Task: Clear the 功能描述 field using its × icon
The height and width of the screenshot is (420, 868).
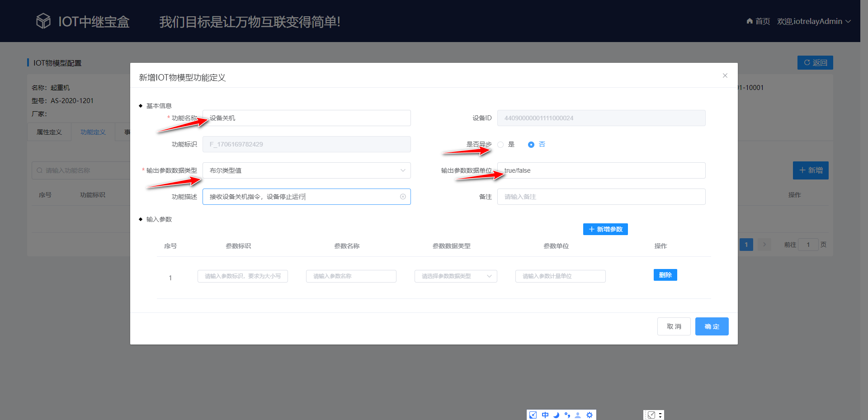Action: pyautogui.click(x=402, y=197)
